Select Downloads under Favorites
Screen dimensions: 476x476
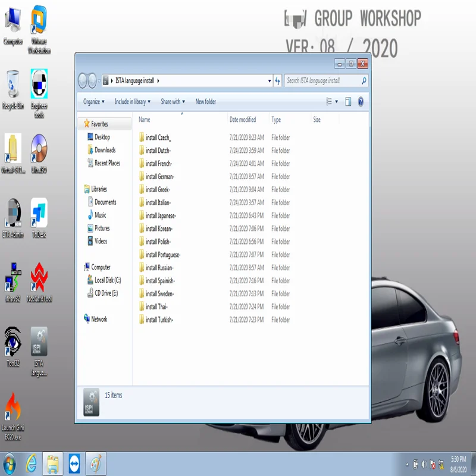pyautogui.click(x=105, y=150)
